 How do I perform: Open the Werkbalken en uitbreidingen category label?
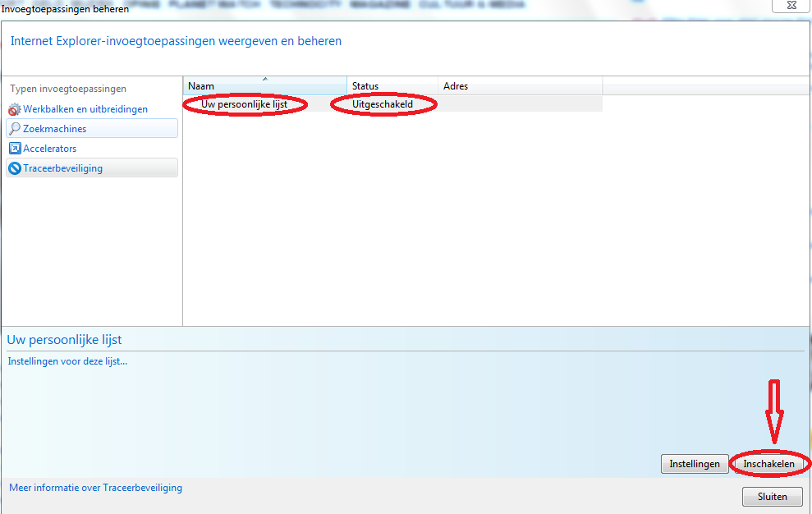pyautogui.click(x=85, y=109)
